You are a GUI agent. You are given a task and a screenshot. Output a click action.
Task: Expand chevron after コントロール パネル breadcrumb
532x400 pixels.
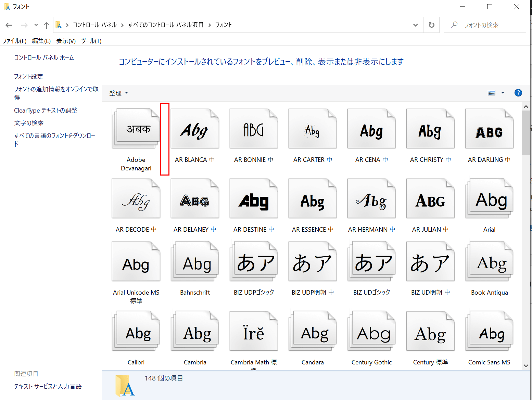[x=122, y=25]
